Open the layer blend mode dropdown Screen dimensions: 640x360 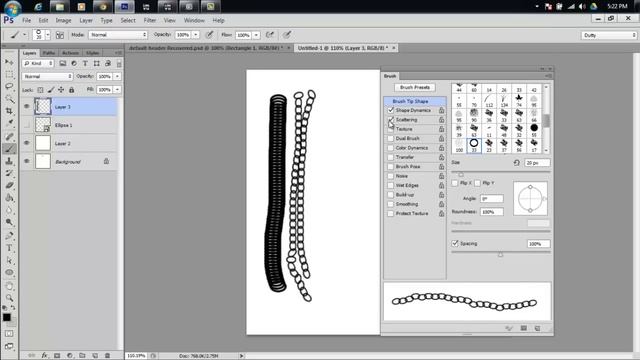coord(47,76)
